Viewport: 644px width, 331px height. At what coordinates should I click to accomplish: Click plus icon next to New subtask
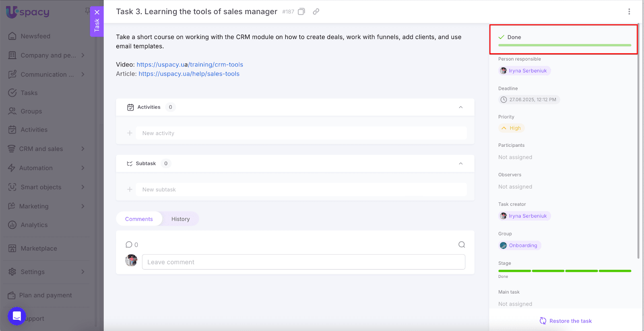tap(130, 189)
